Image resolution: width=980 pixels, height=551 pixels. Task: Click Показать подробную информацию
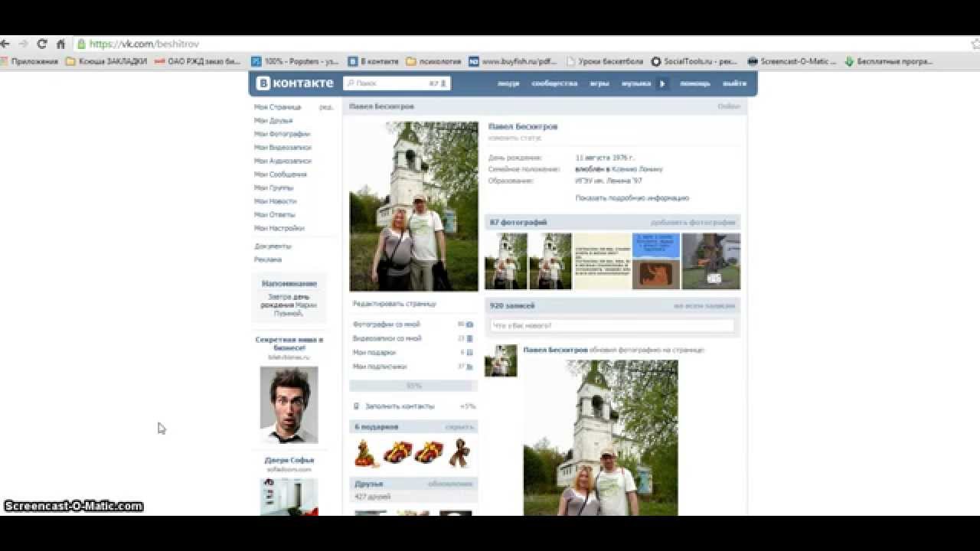(632, 197)
